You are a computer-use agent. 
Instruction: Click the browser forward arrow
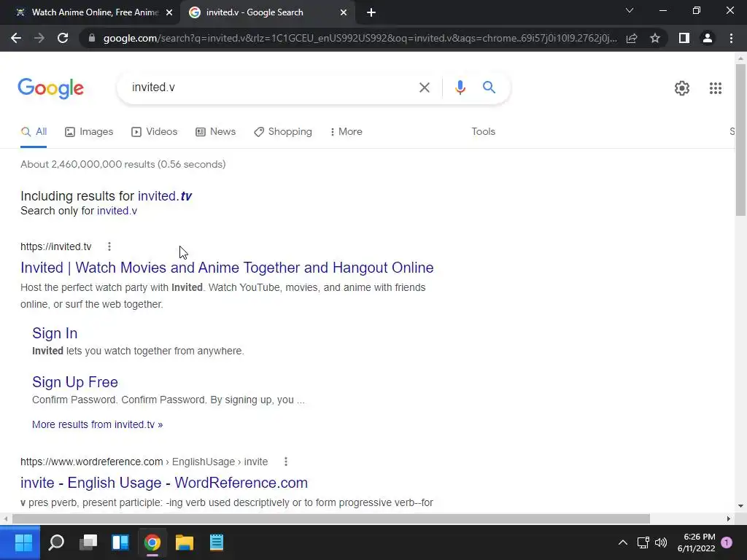tap(39, 38)
